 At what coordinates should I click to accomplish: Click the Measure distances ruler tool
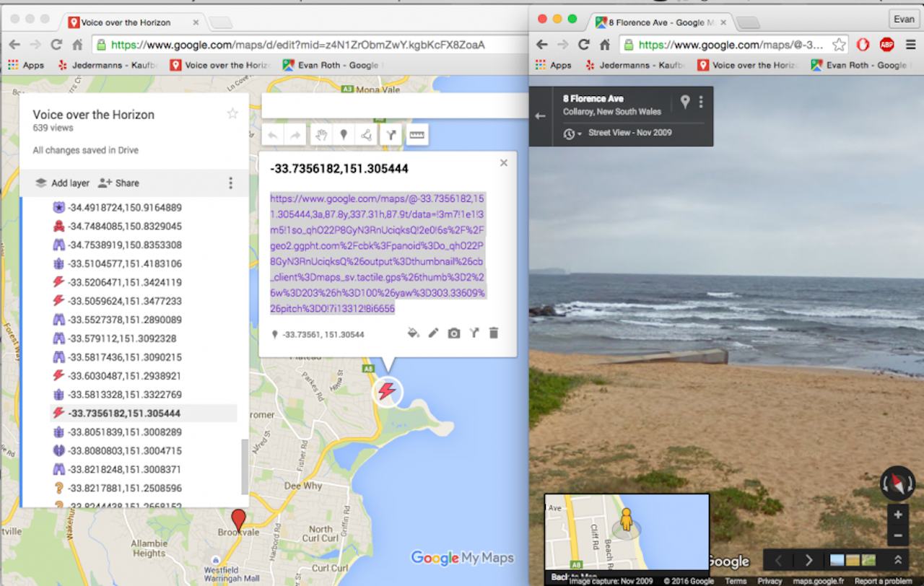[x=417, y=134]
